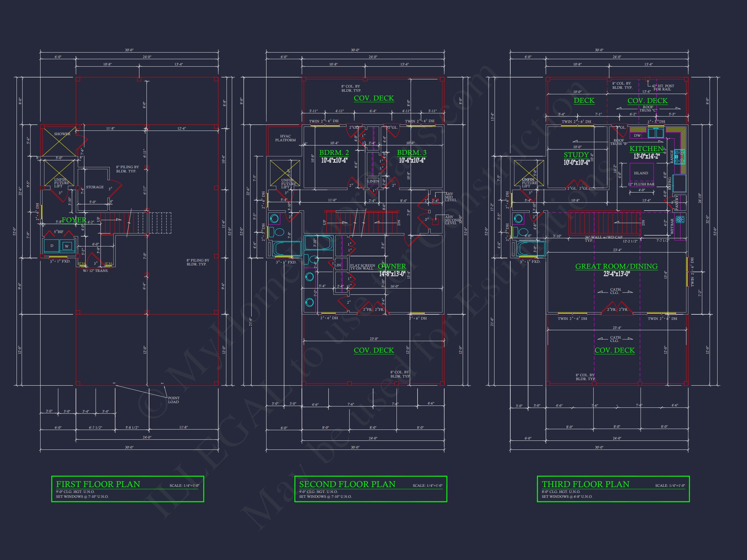Viewport: 747px width, 560px height.
Task: Click the 7'-7 1/2" dimension
Action: point(663,241)
